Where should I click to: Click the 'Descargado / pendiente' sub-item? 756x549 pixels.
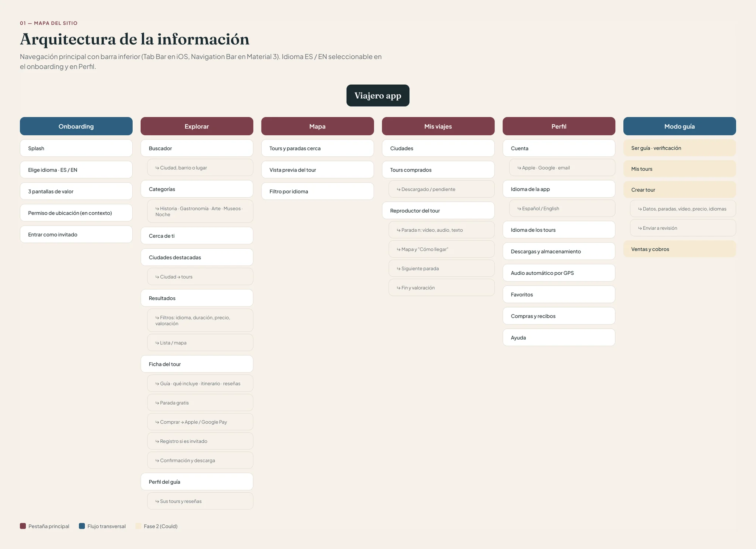442,189
